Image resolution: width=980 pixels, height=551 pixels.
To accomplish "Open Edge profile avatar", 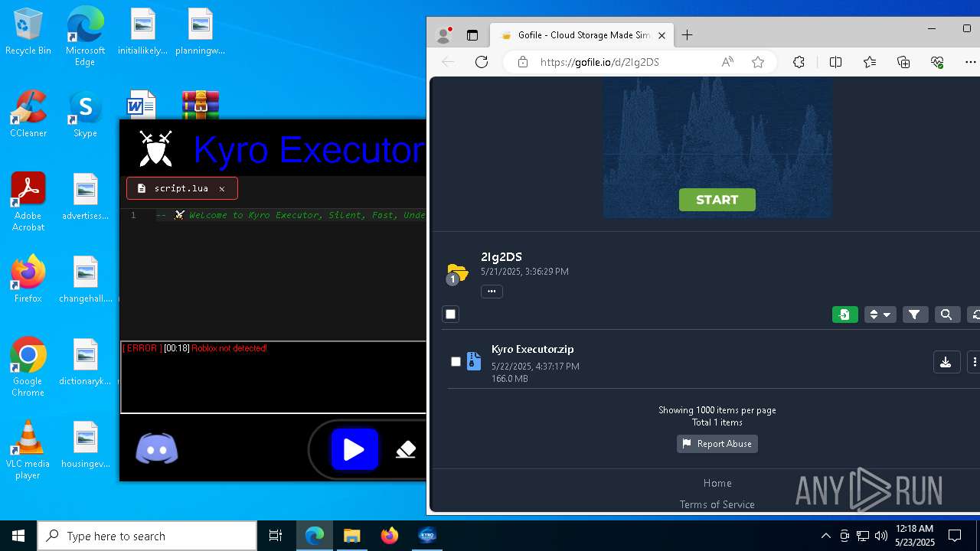I will tap(443, 35).
